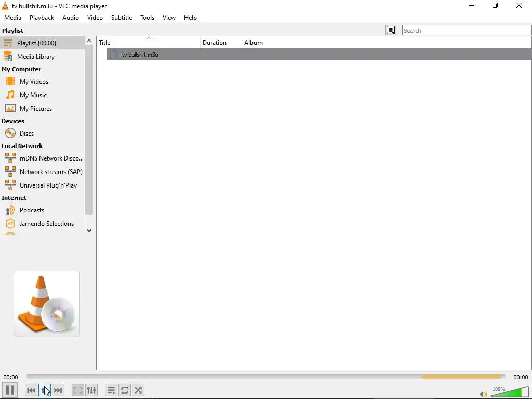This screenshot has height=399, width=532.
Task: Sort playlist by Title column
Action: tap(149, 43)
